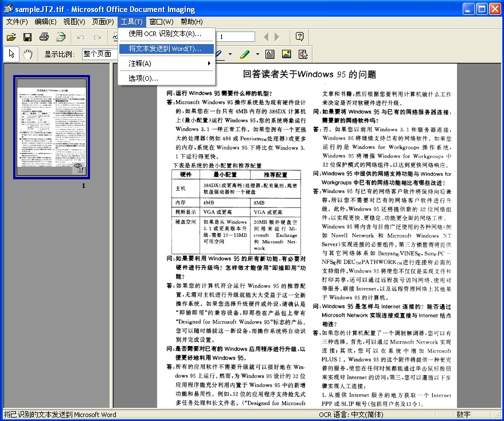Print the document
This screenshot has height=421, width=504.
point(43,36)
